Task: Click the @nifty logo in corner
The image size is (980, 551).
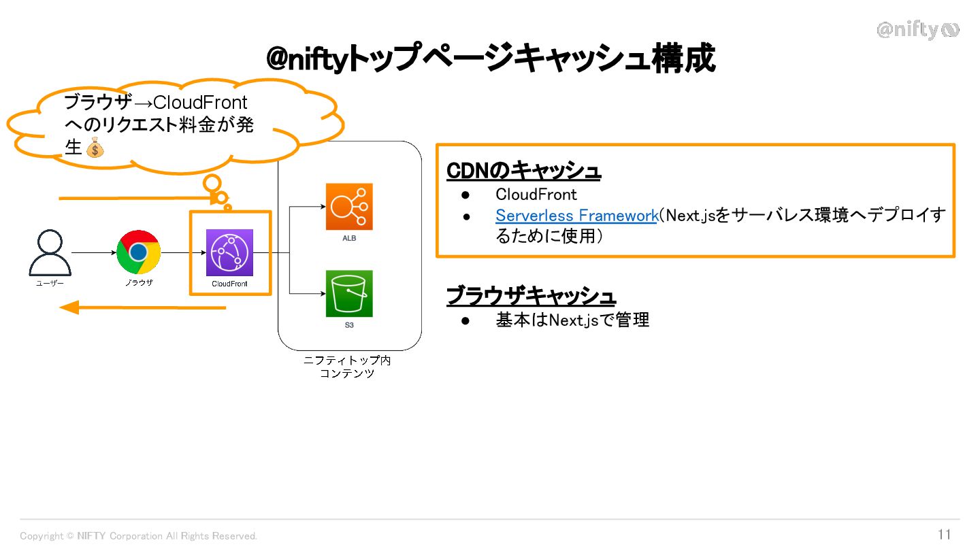Action: tap(918, 29)
